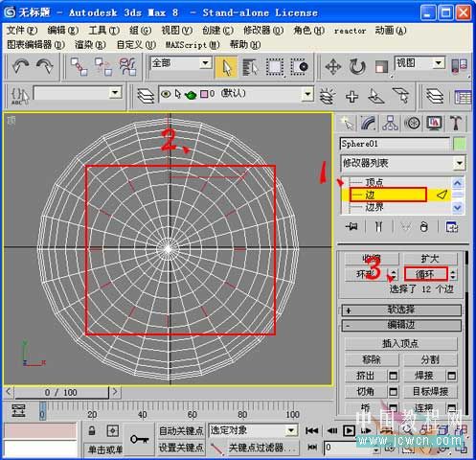This screenshot has width=476, height=460.
Task: Click the Loop (循环) button
Action: point(426,274)
